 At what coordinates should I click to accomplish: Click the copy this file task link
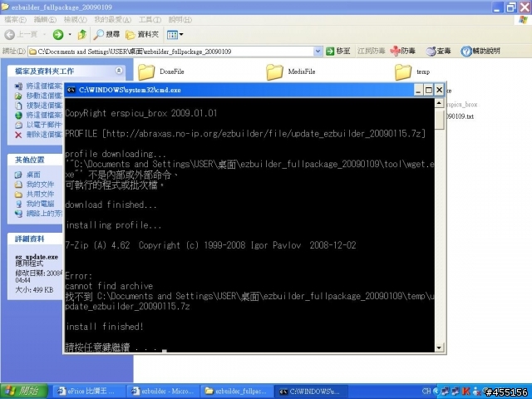click(39, 106)
